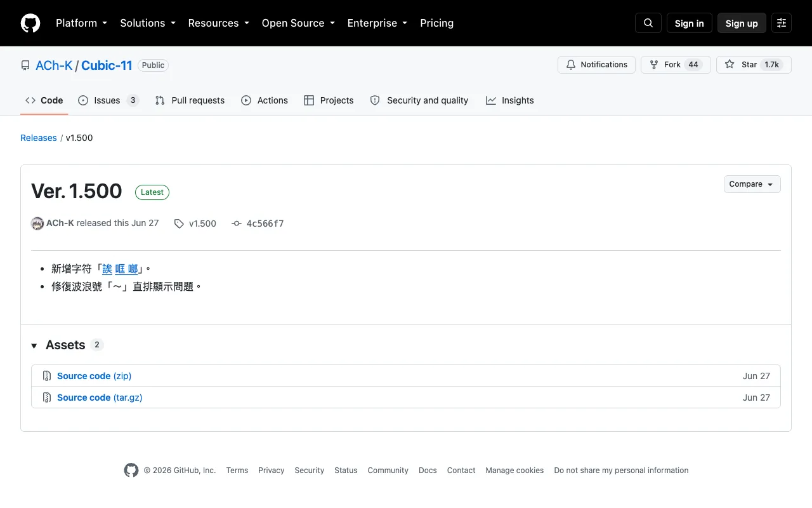Expand the Resources menu
Screen dimensions: 812x508
tap(219, 23)
